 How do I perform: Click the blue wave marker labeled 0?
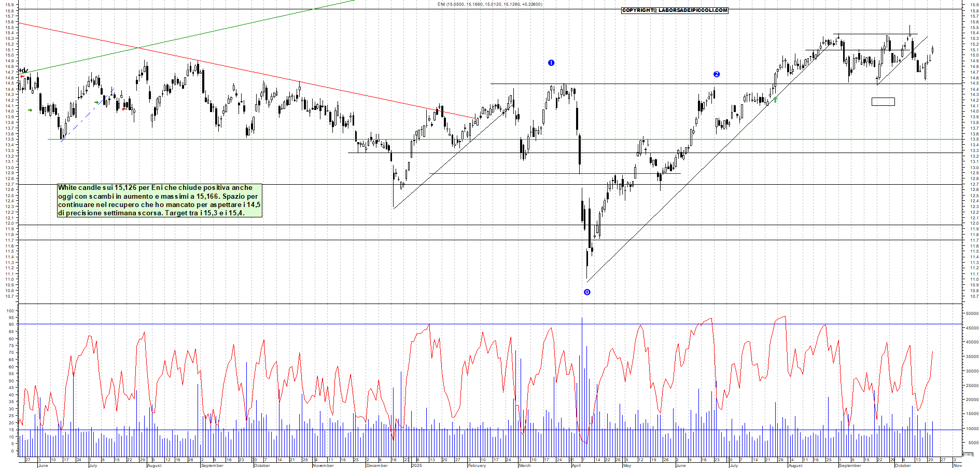(587, 292)
